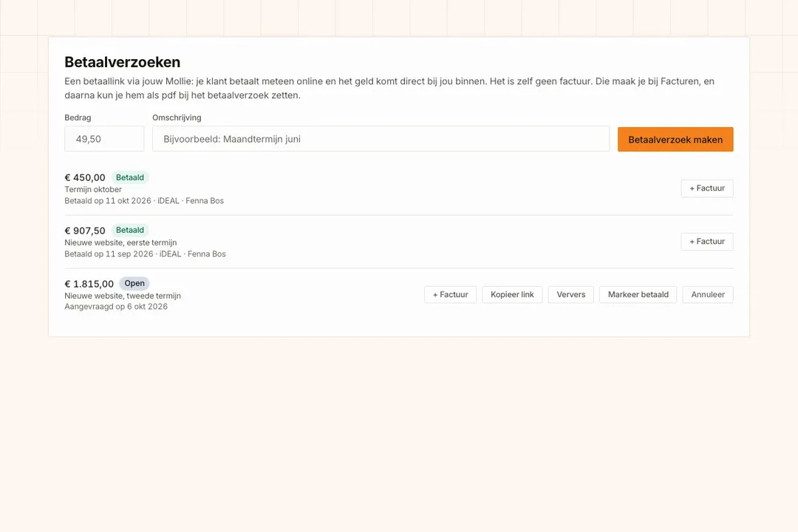
Task: Select the € 907,50 amount text
Action: tap(85, 231)
